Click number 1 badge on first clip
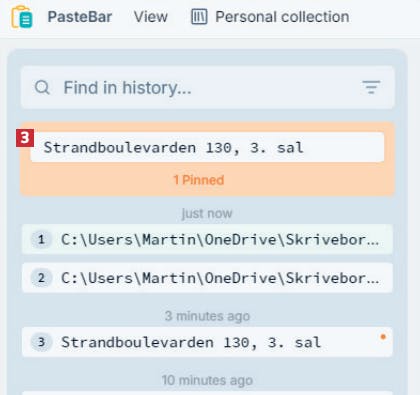 pyautogui.click(x=41, y=239)
